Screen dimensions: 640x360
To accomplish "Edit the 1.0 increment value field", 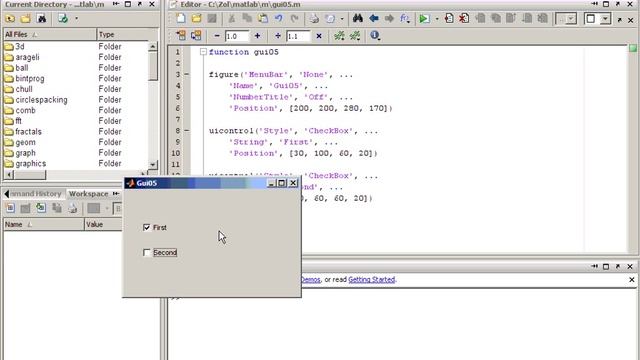I will [x=236, y=36].
